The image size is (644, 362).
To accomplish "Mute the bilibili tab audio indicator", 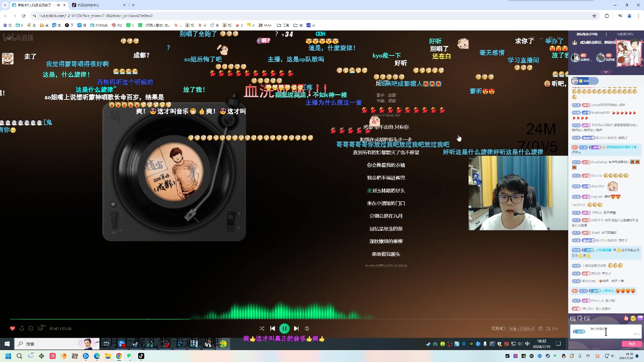I will pos(58,5).
